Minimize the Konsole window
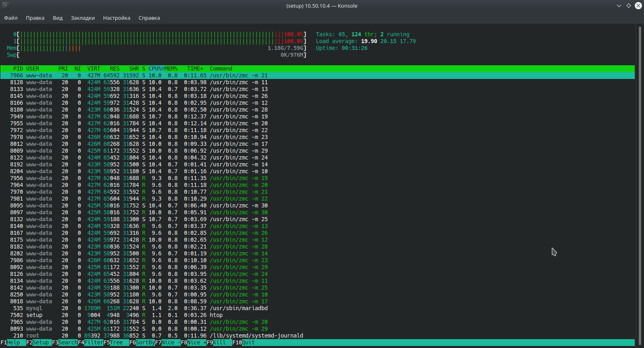The height and width of the screenshot is (348, 644). (x=619, y=6)
